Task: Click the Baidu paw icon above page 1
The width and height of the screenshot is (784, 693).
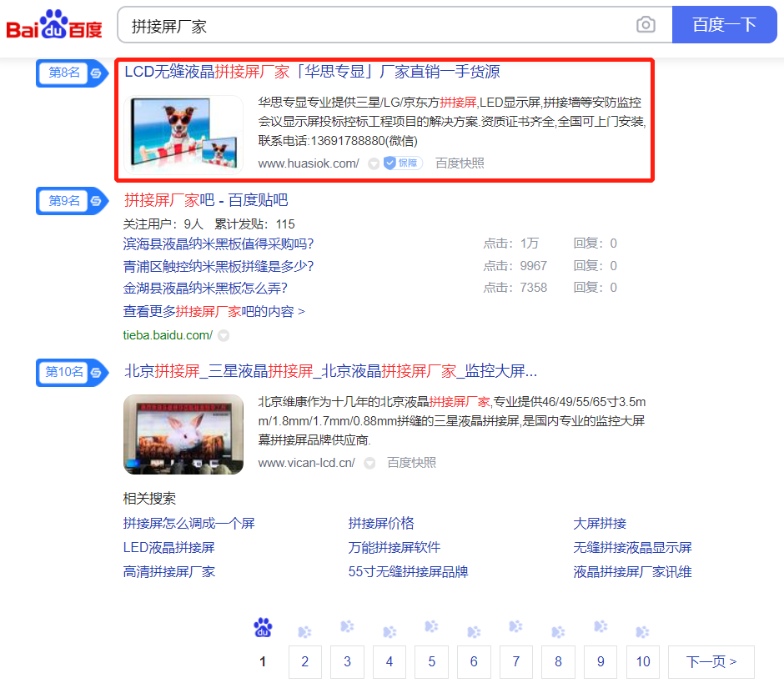Action: tap(263, 627)
